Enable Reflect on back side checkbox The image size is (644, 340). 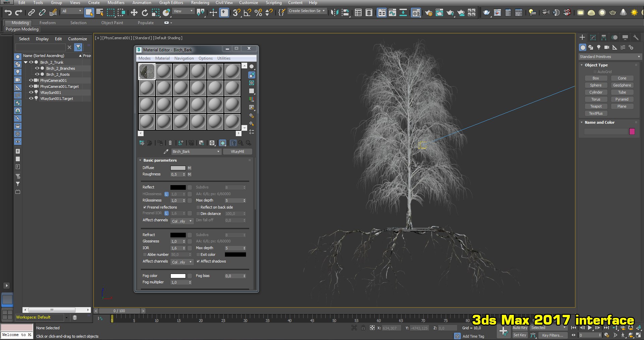pyautogui.click(x=198, y=207)
